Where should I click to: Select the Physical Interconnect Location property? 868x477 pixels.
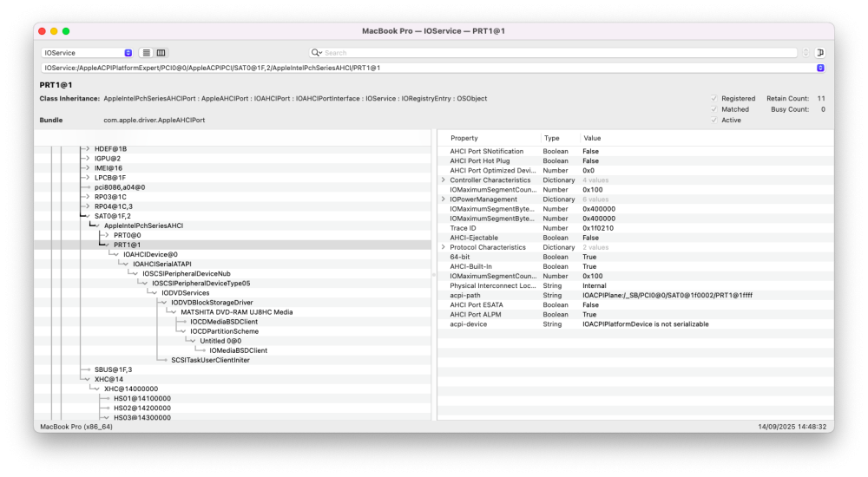coord(635,285)
